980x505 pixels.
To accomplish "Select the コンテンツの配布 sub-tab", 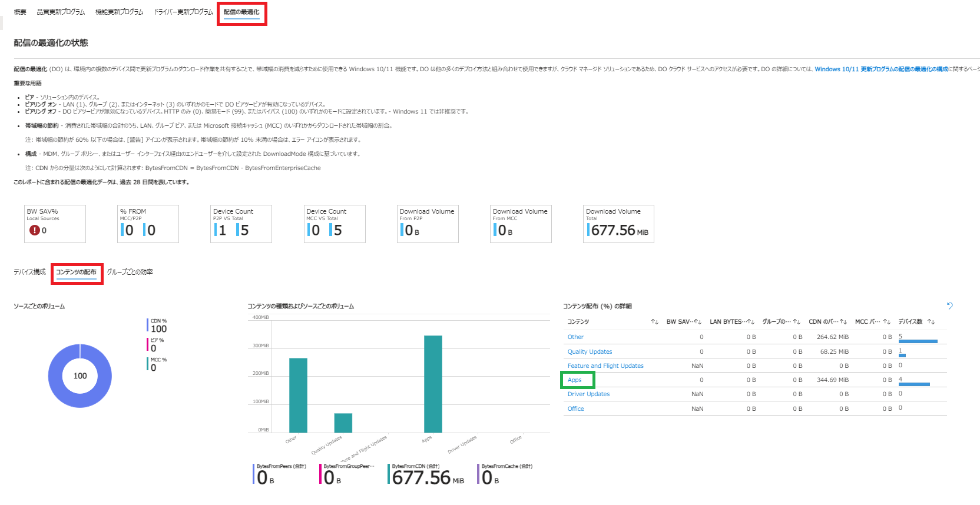I will pos(76,272).
